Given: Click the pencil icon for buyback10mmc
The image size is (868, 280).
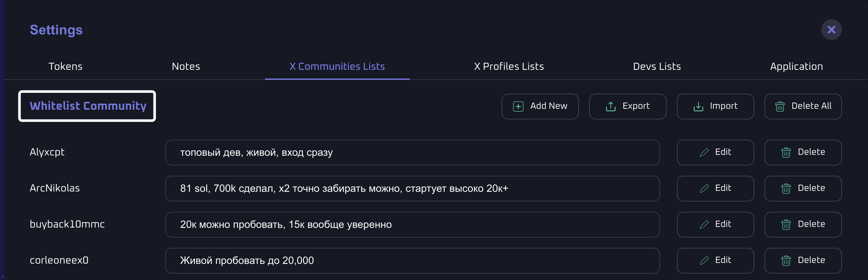Looking at the screenshot, I should [x=704, y=224].
